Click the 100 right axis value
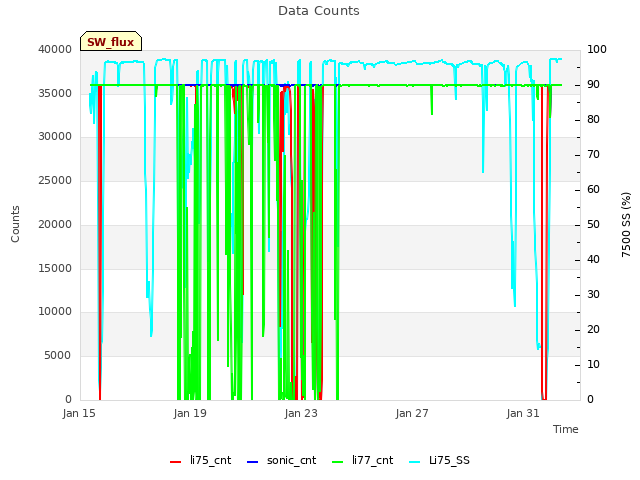This screenshot has width=640, height=480. click(597, 49)
